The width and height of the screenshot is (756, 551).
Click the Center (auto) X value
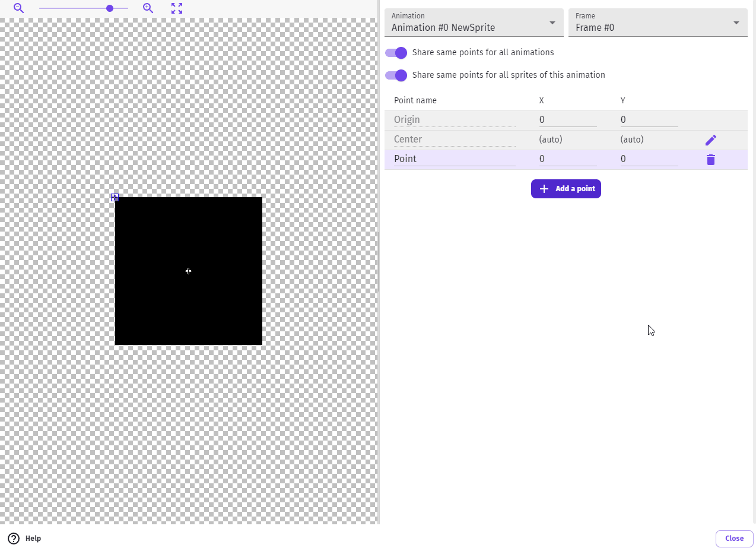(x=551, y=140)
